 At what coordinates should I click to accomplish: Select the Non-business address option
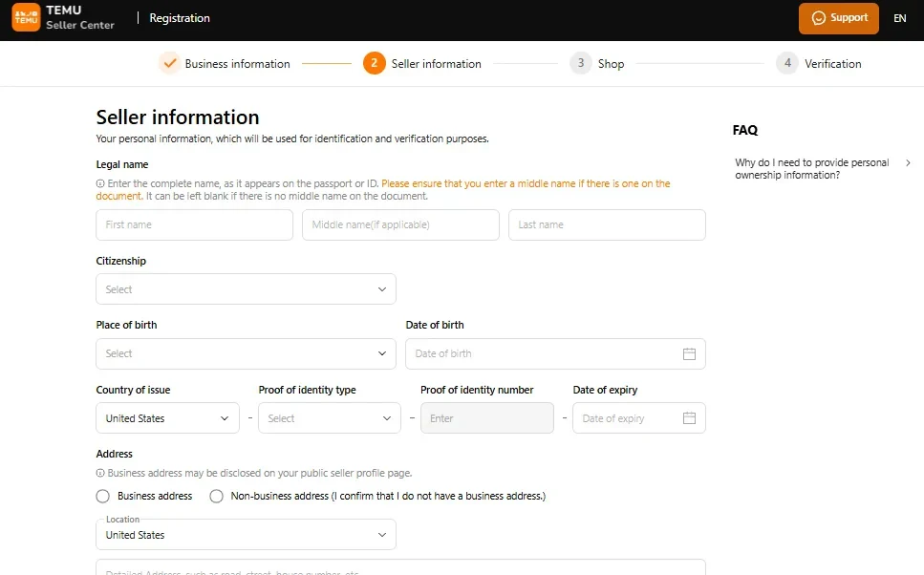tap(216, 496)
